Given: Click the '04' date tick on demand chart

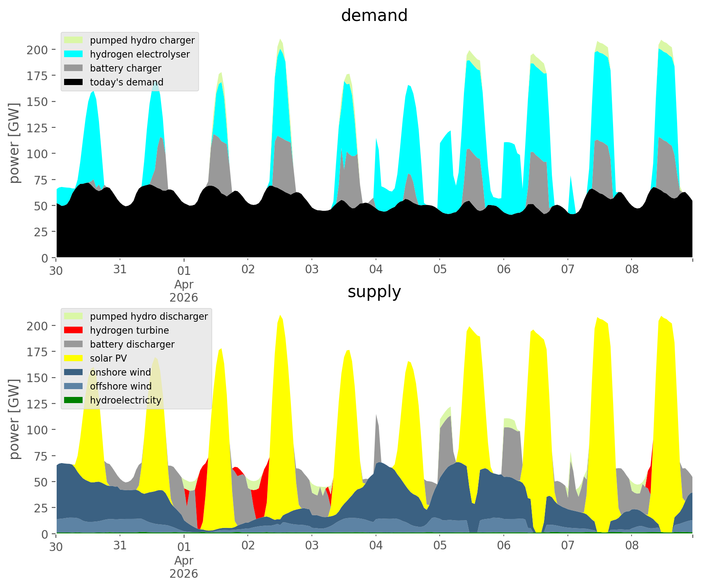Looking at the screenshot, I should point(376,270).
